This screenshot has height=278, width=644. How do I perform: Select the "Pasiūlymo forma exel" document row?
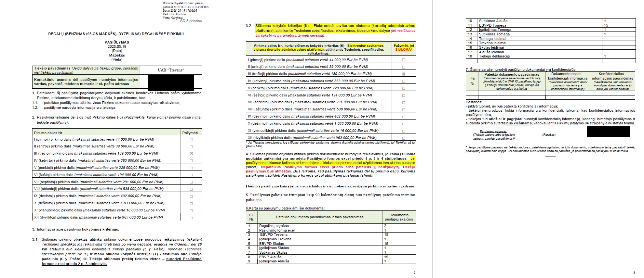pyautogui.click(x=277, y=230)
